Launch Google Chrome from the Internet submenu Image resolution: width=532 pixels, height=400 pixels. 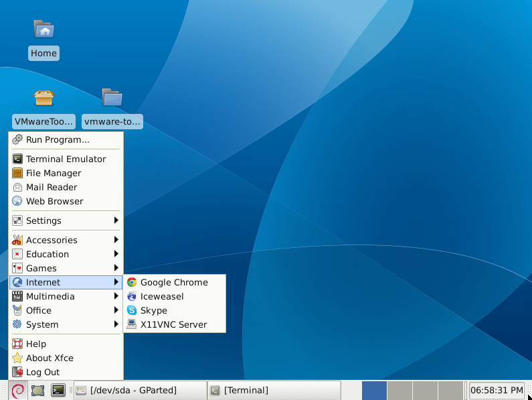pyautogui.click(x=175, y=282)
